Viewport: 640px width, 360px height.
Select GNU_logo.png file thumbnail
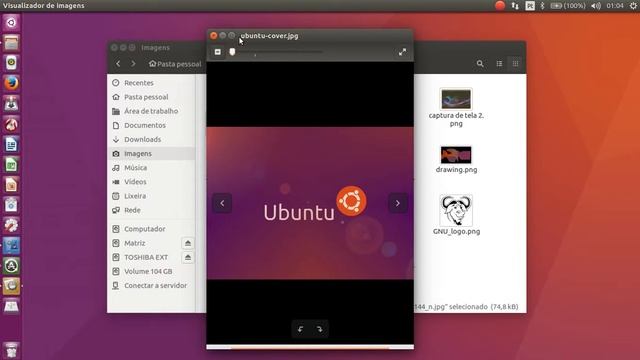click(456, 210)
